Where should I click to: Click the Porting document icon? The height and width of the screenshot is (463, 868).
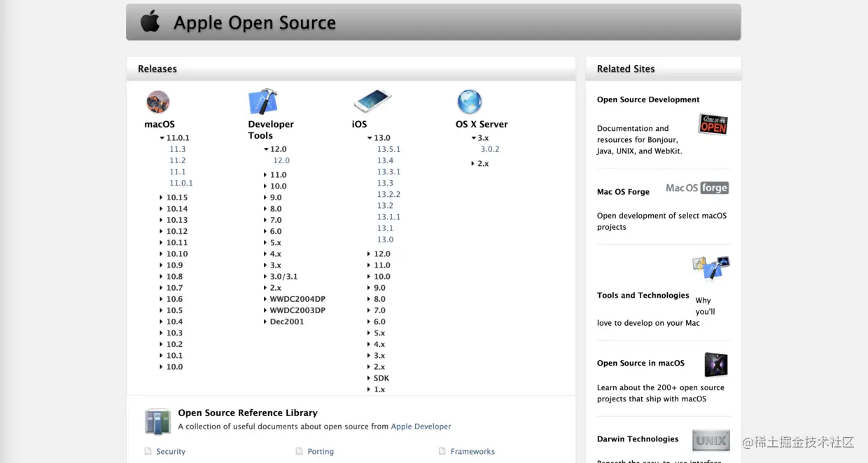tap(300, 452)
